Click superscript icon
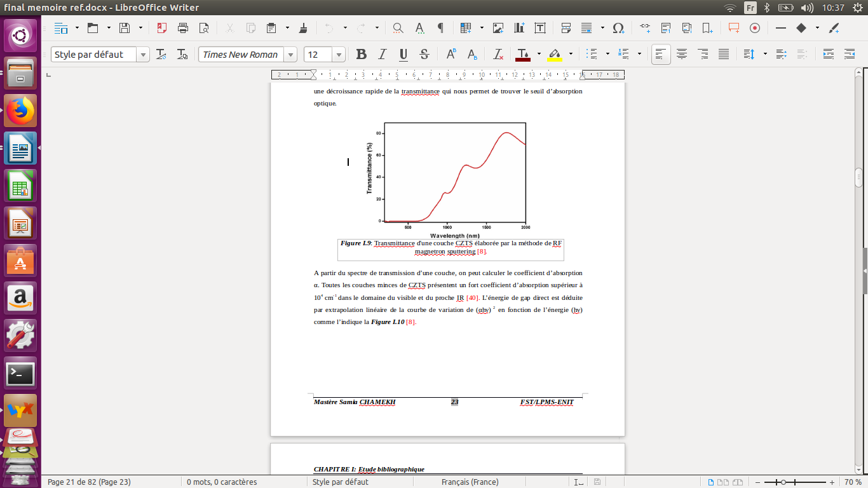Screen dimensions: 868x488 pyautogui.click(x=451, y=54)
